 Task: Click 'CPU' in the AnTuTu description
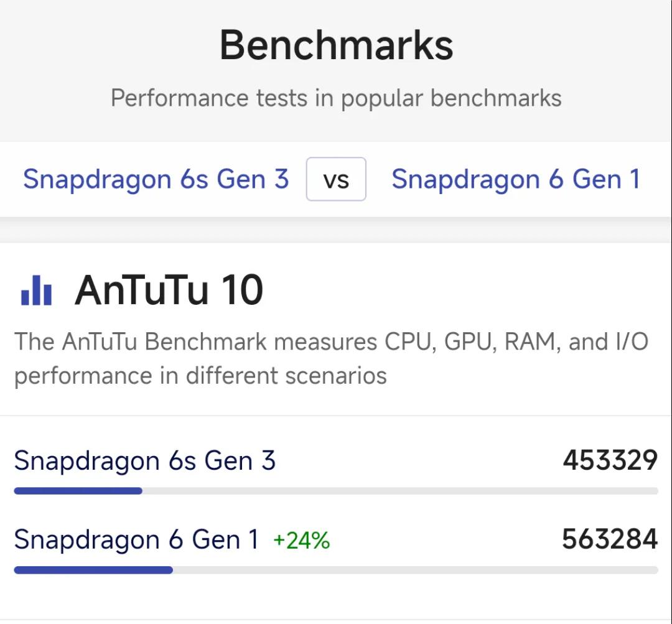pos(408,342)
